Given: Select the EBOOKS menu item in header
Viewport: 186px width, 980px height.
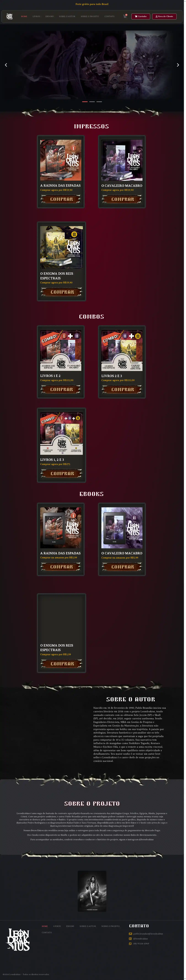Looking at the screenshot, I should [50, 16].
